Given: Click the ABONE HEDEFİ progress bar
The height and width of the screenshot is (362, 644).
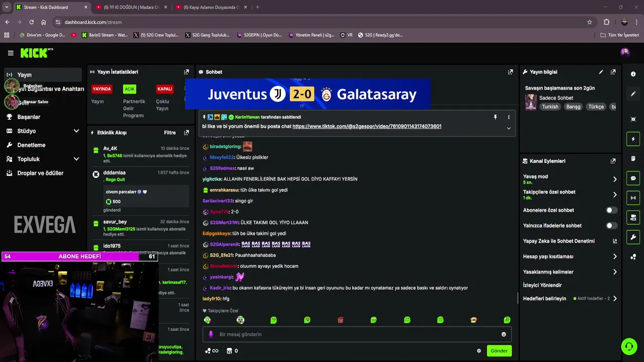Looking at the screenshot, I should coord(79,256).
